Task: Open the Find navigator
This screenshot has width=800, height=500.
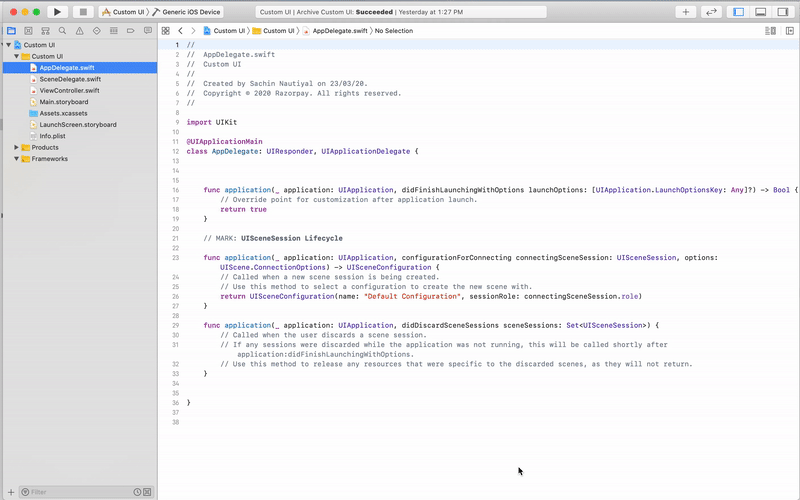Action: pyautogui.click(x=62, y=31)
